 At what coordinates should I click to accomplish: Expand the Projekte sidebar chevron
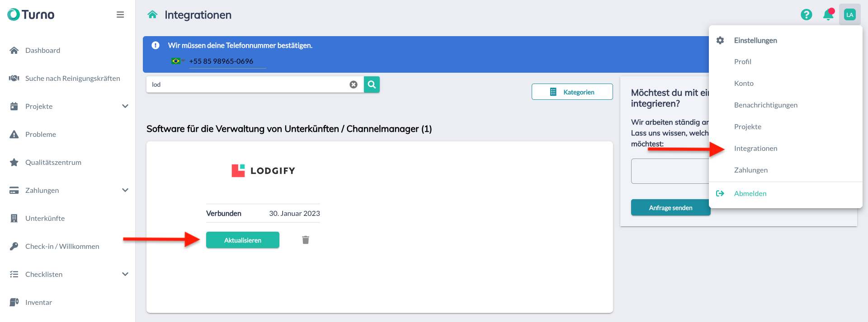click(x=125, y=106)
